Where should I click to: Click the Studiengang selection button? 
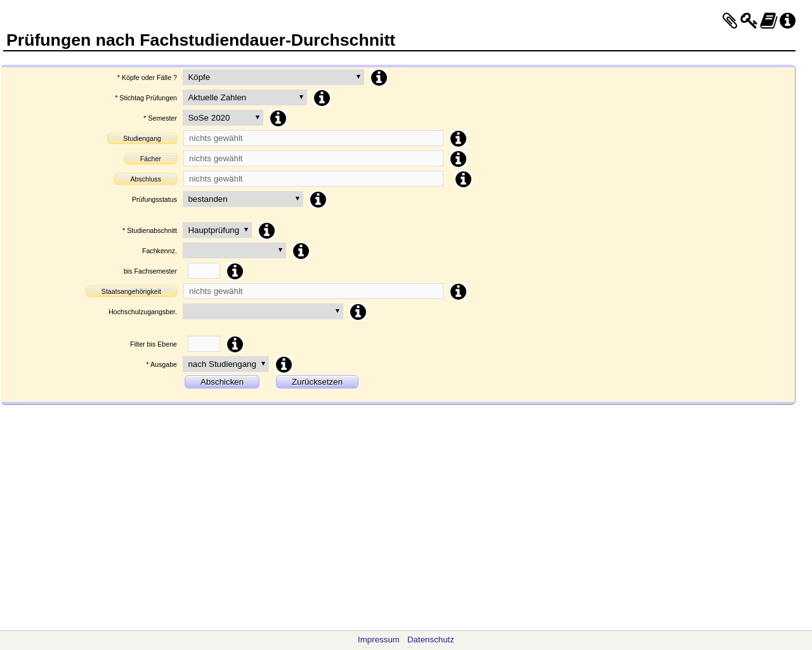click(142, 138)
